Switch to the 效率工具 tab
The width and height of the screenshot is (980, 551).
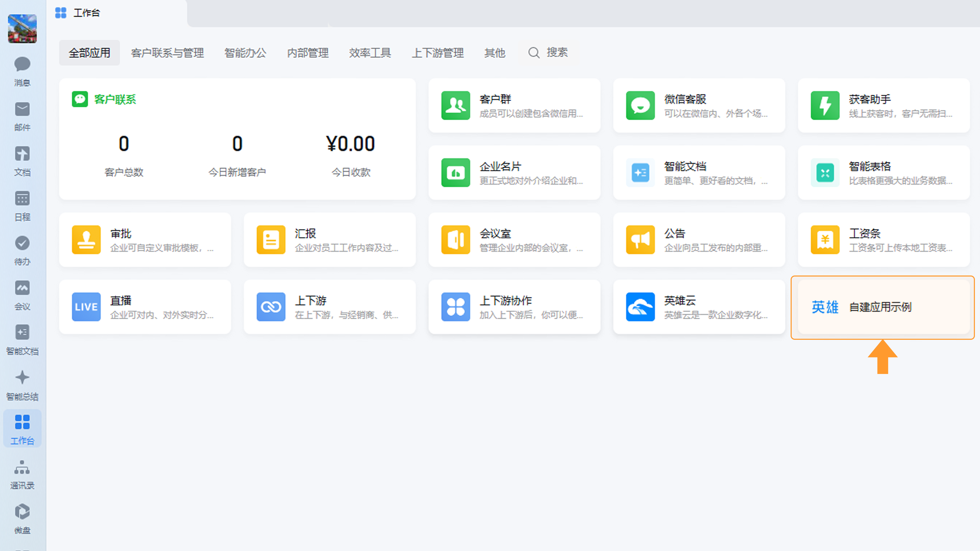pyautogui.click(x=370, y=53)
